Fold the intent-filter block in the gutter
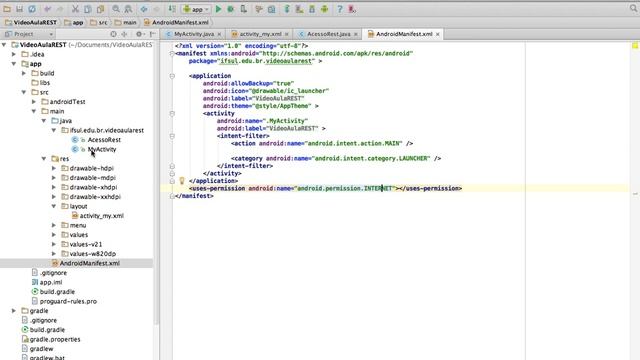Screen dimensions: 640x360 point(172,136)
